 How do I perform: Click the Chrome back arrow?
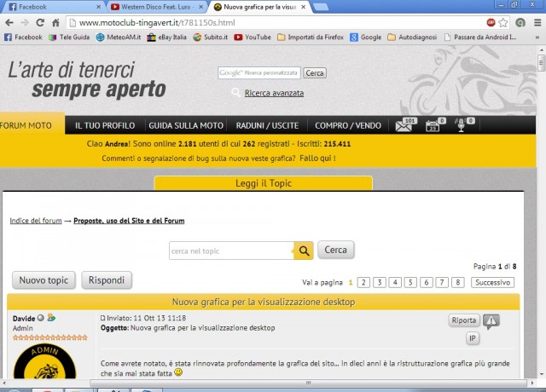click(9, 22)
